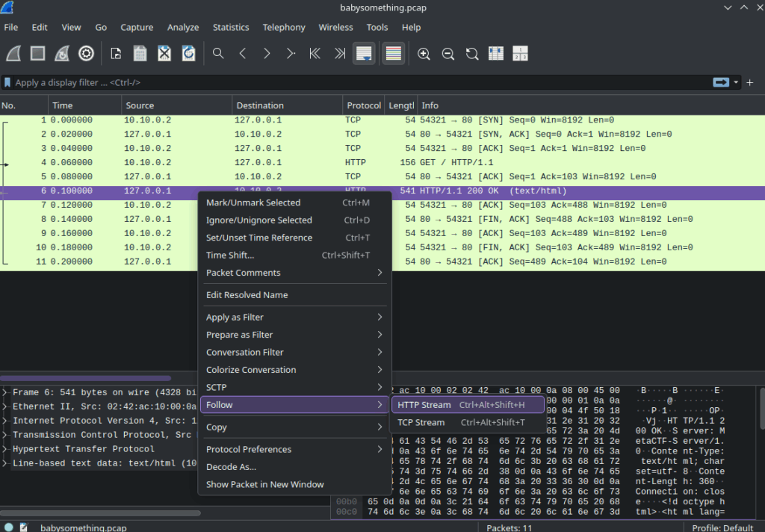Viewport: 765px width, 532px height.
Task: Open Find a packet magnifier
Action: point(218,53)
